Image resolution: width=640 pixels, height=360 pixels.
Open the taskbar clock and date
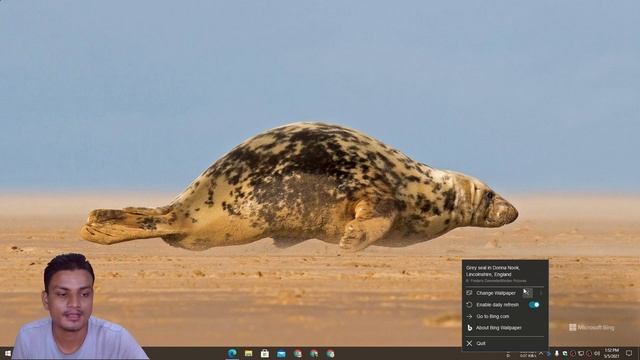pos(612,353)
